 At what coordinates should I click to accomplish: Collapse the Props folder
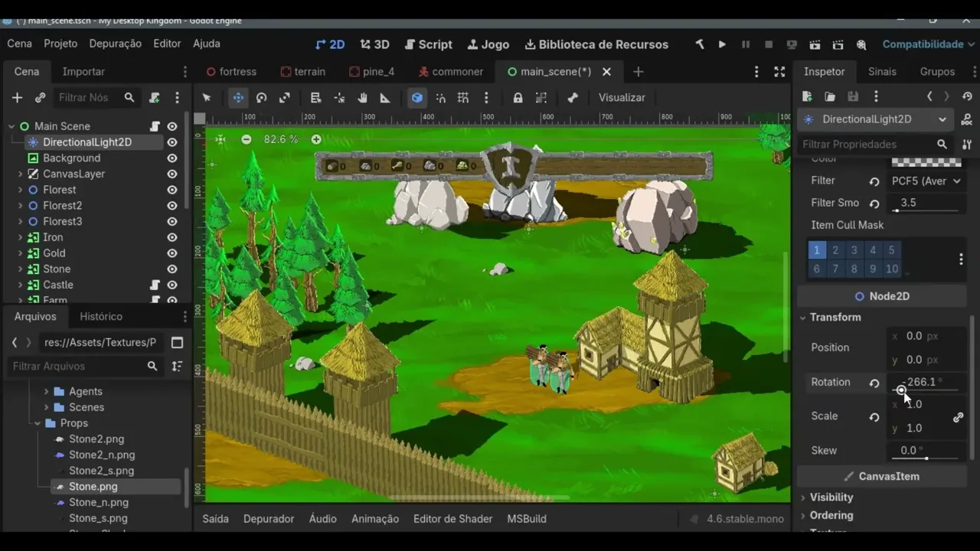click(37, 423)
